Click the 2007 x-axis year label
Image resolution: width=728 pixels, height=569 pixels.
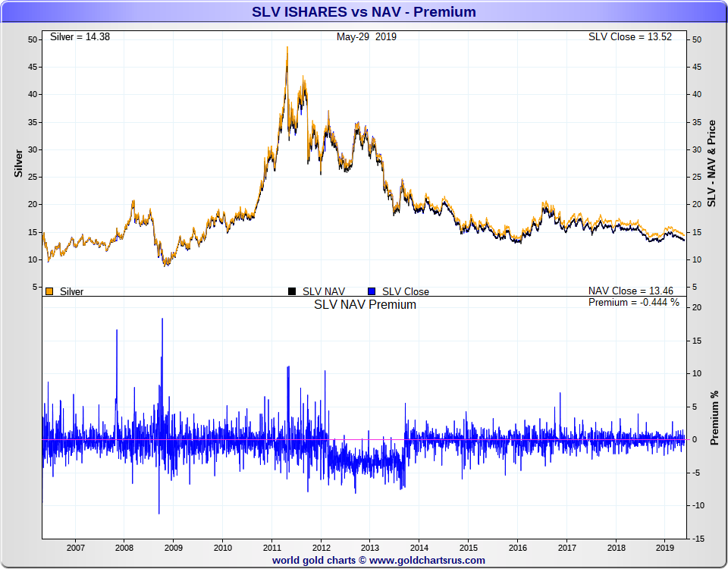(x=75, y=548)
